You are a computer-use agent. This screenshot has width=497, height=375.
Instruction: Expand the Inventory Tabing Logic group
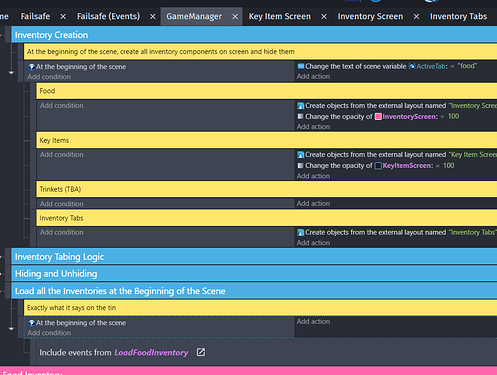click(x=2, y=257)
